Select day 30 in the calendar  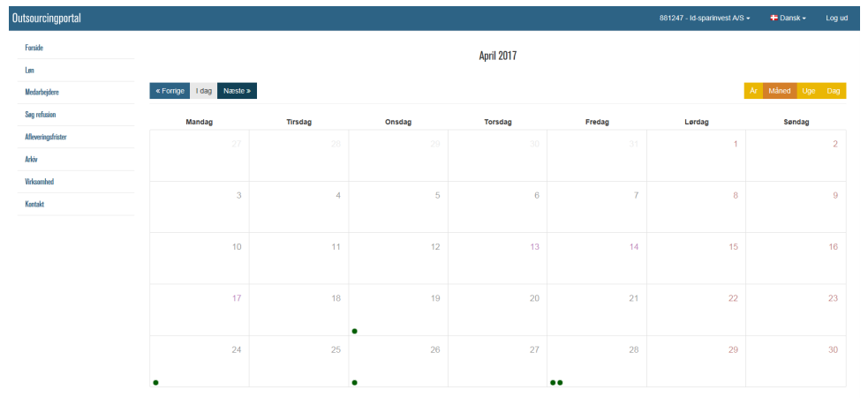(x=834, y=349)
